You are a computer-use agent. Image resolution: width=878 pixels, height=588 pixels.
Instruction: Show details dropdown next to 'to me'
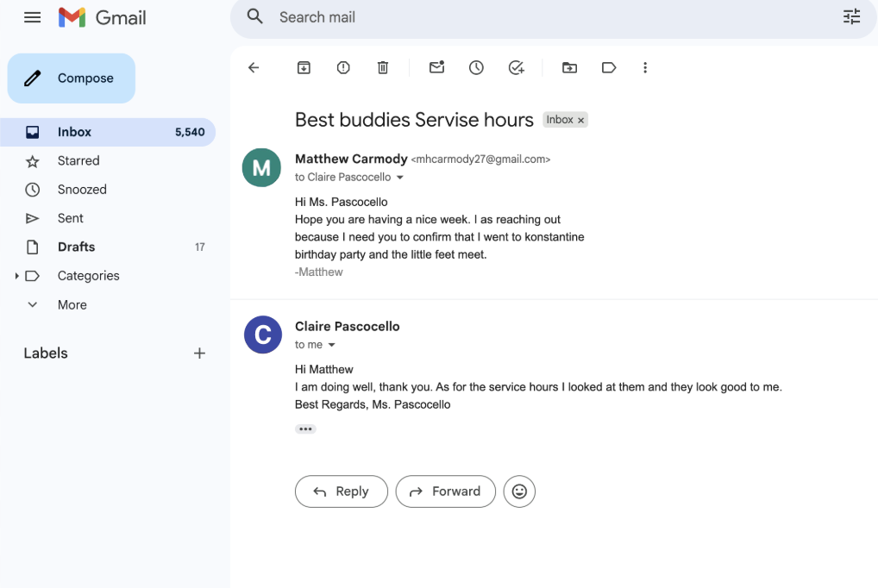point(332,345)
